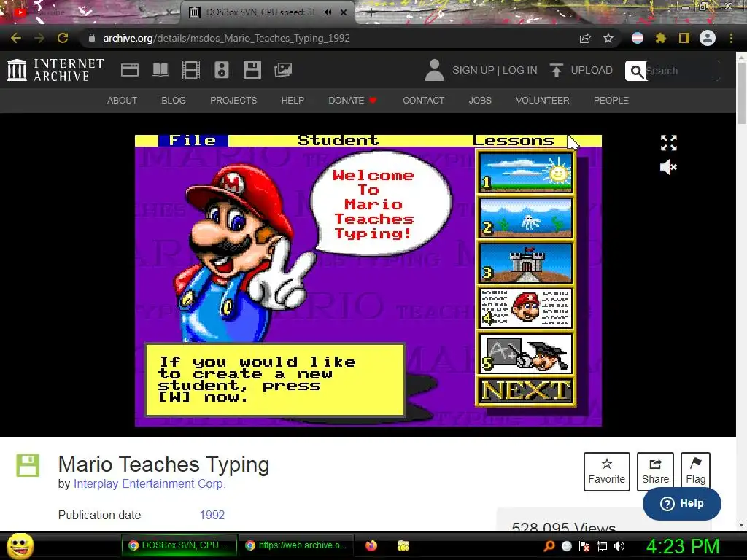This screenshot has width=747, height=560.
Task: Switch to DOSBox SVN taskbar item
Action: coord(178,545)
